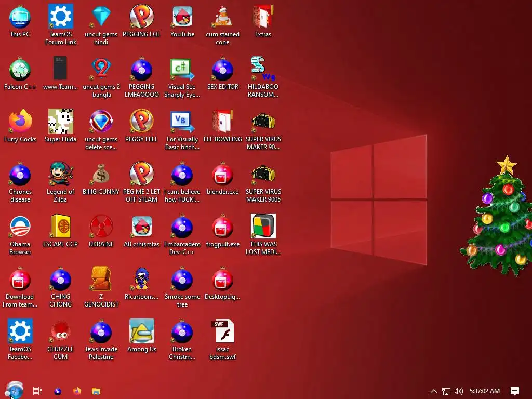Open the Super Hilda game icon
Viewport: 532px width, 399px height.
[60, 126]
